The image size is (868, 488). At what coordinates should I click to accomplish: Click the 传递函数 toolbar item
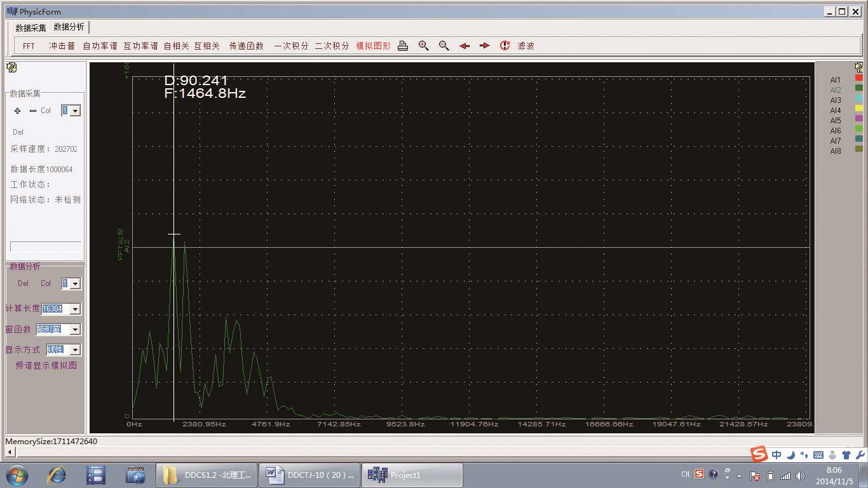point(246,46)
